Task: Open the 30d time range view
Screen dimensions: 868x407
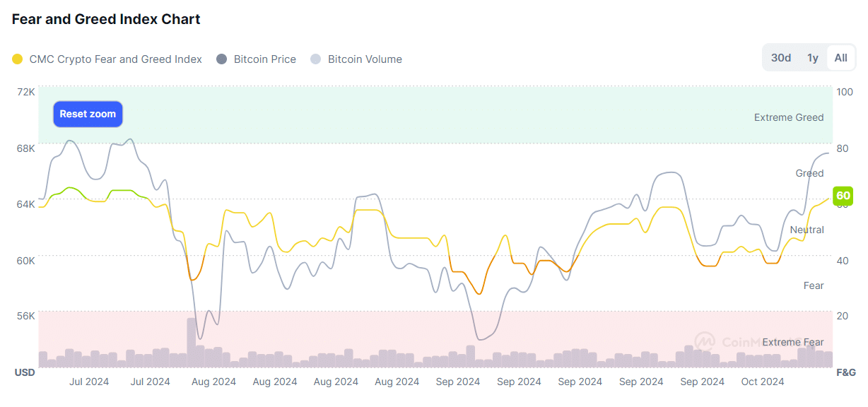Action: pos(780,58)
